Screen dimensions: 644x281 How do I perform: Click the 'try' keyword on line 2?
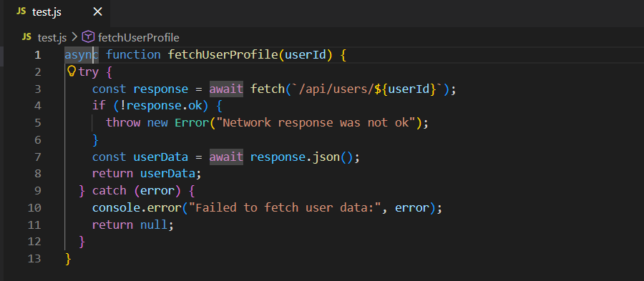click(x=88, y=72)
